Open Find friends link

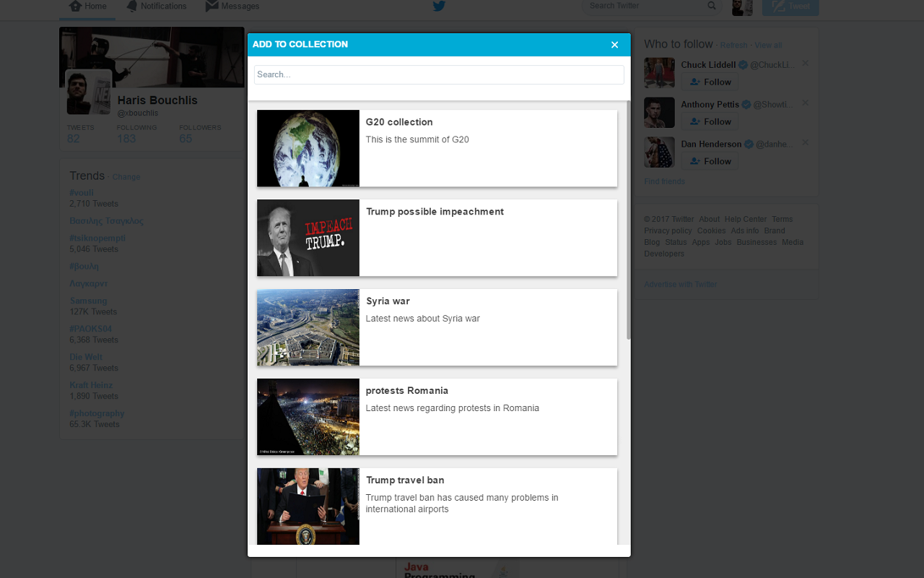[x=664, y=181]
